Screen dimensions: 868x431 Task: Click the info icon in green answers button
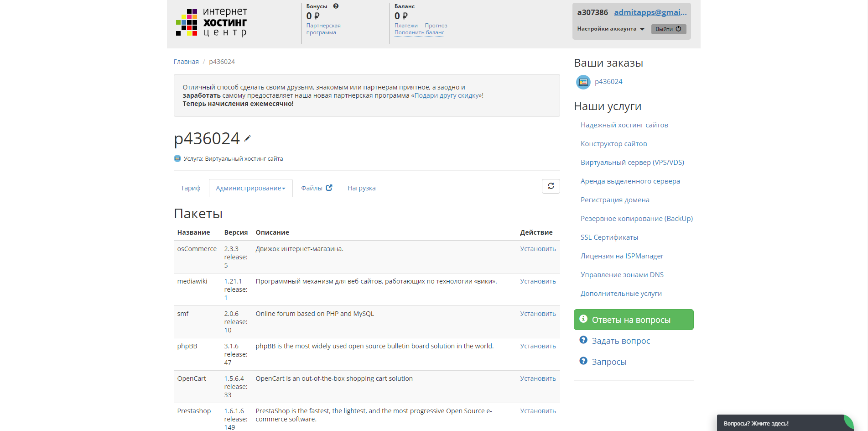click(x=583, y=319)
